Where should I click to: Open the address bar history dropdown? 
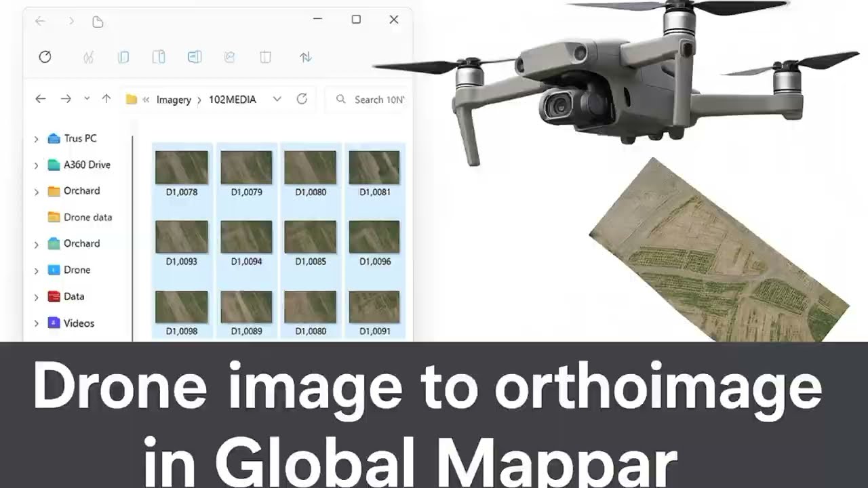277,99
